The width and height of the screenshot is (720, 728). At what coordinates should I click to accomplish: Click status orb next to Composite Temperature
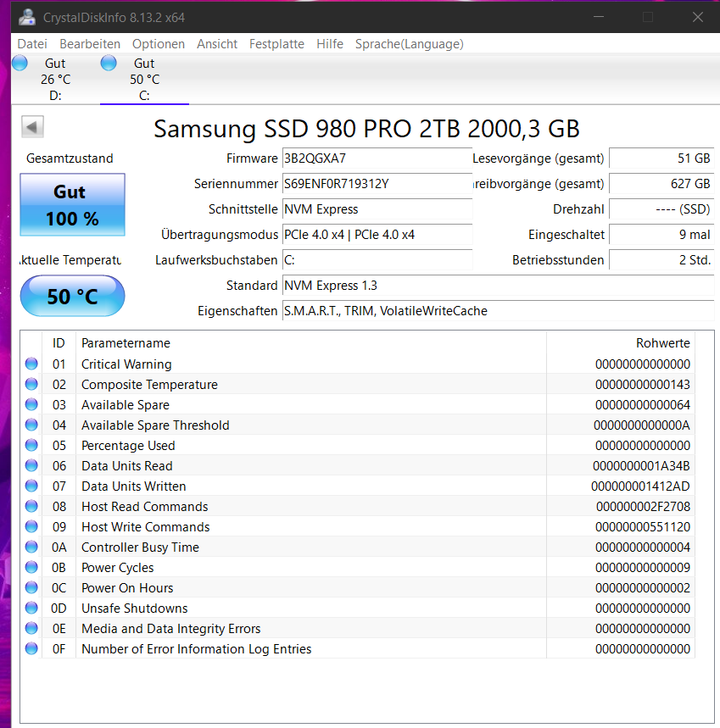pos(31,384)
